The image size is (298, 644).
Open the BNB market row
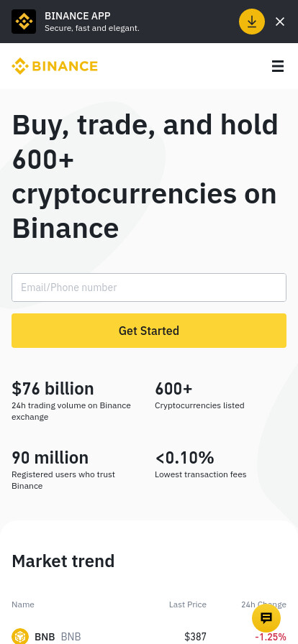click(149, 637)
